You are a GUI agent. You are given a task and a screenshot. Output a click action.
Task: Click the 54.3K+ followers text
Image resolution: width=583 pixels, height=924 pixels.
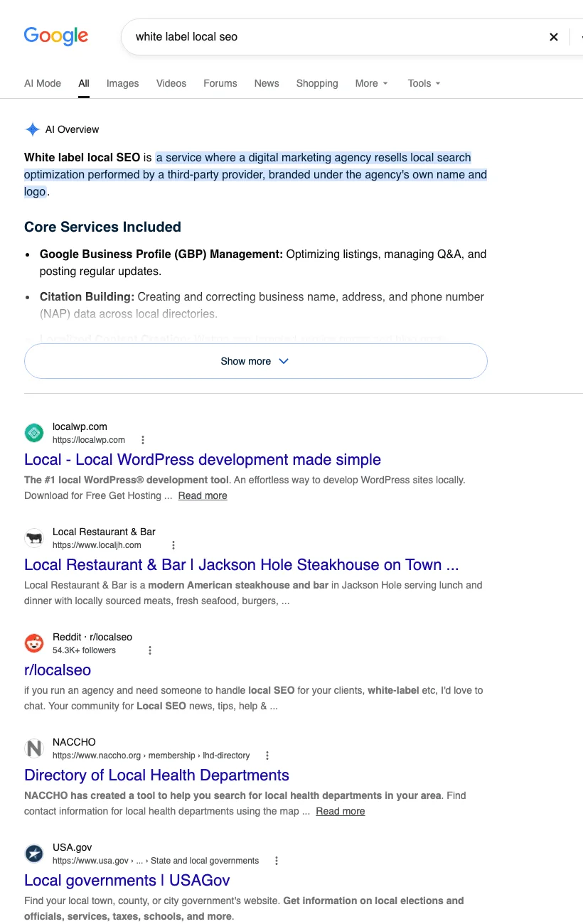84,650
